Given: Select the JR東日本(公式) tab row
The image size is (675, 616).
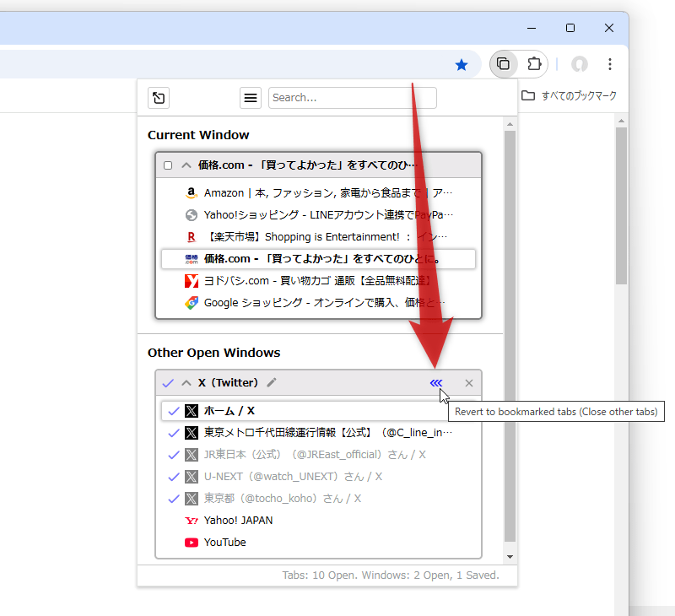Looking at the screenshot, I should click(318, 455).
